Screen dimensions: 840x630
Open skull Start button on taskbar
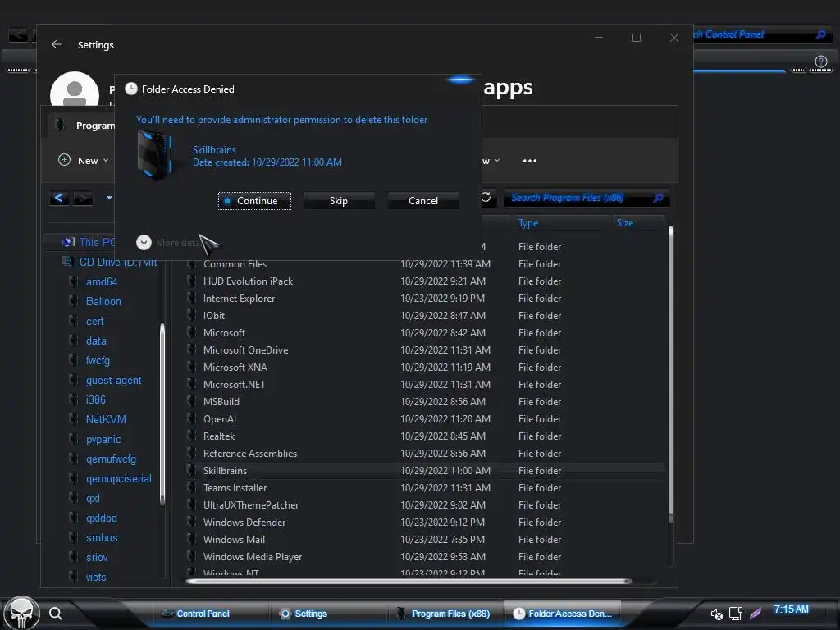(21, 614)
